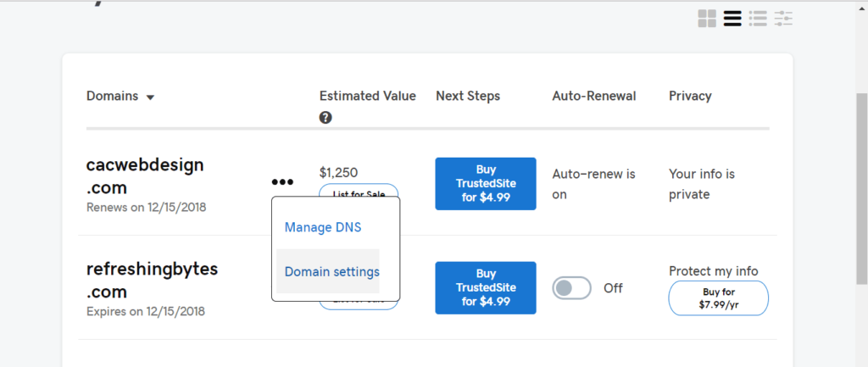This screenshot has height=367, width=868.
Task: Select the compact list view icon
Action: [732, 18]
